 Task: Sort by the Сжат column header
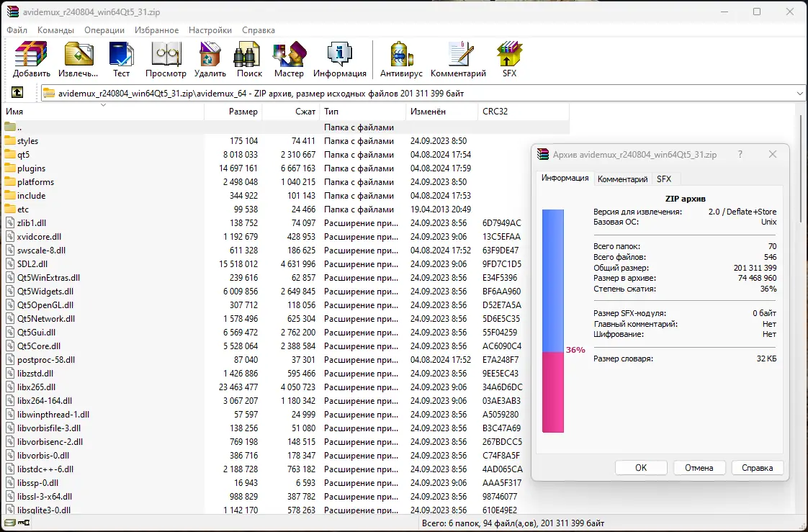click(291, 112)
